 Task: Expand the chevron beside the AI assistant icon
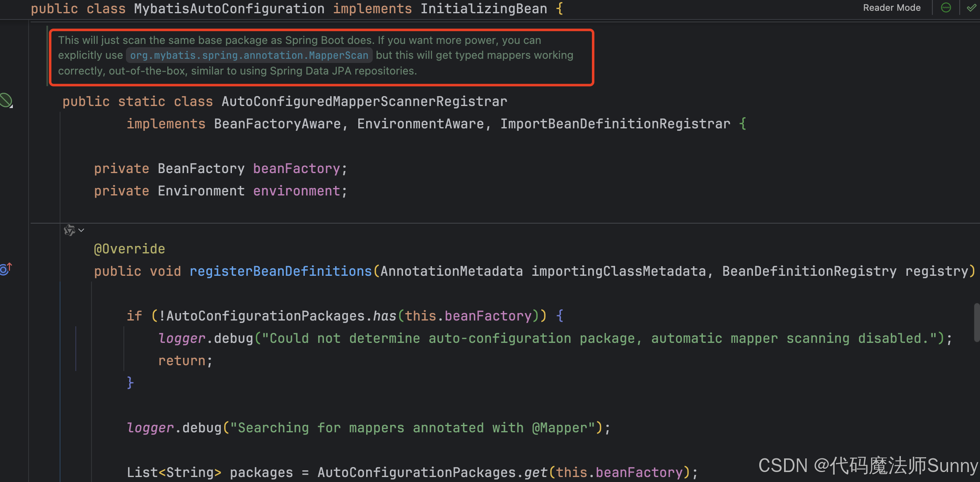coord(82,230)
